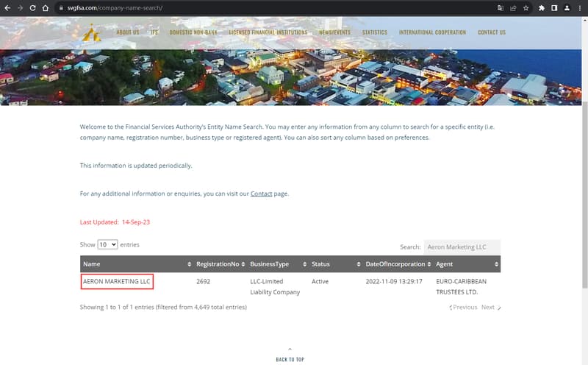Open Domestic Non-Bank menu
This screenshot has height=365, width=588.
[193, 32]
